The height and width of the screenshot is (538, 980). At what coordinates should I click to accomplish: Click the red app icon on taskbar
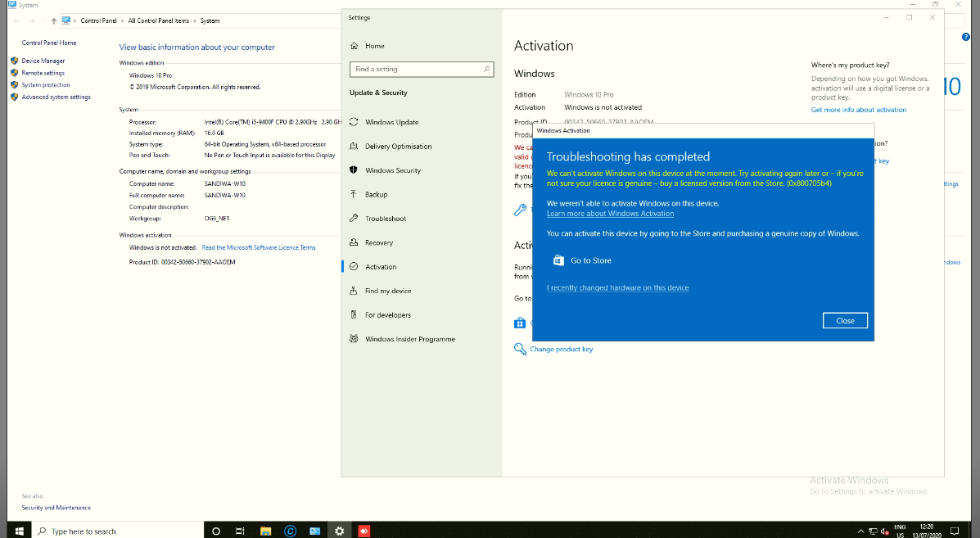point(364,531)
